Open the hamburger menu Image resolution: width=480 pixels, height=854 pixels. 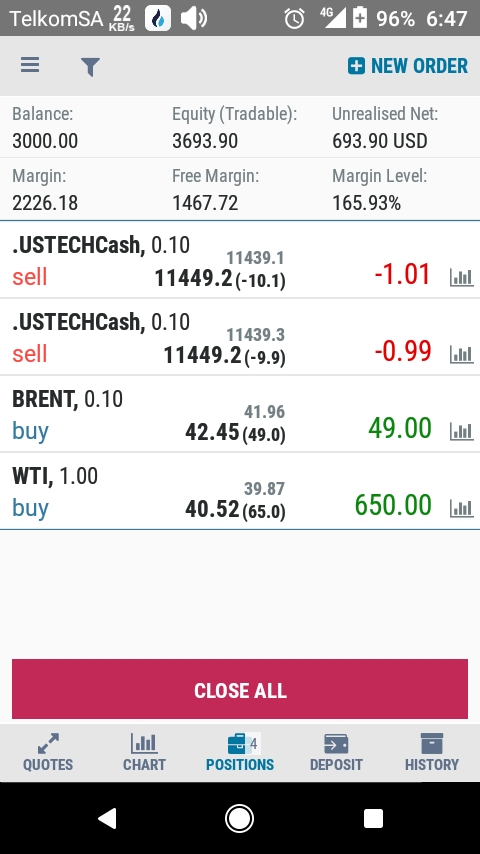pos(30,65)
